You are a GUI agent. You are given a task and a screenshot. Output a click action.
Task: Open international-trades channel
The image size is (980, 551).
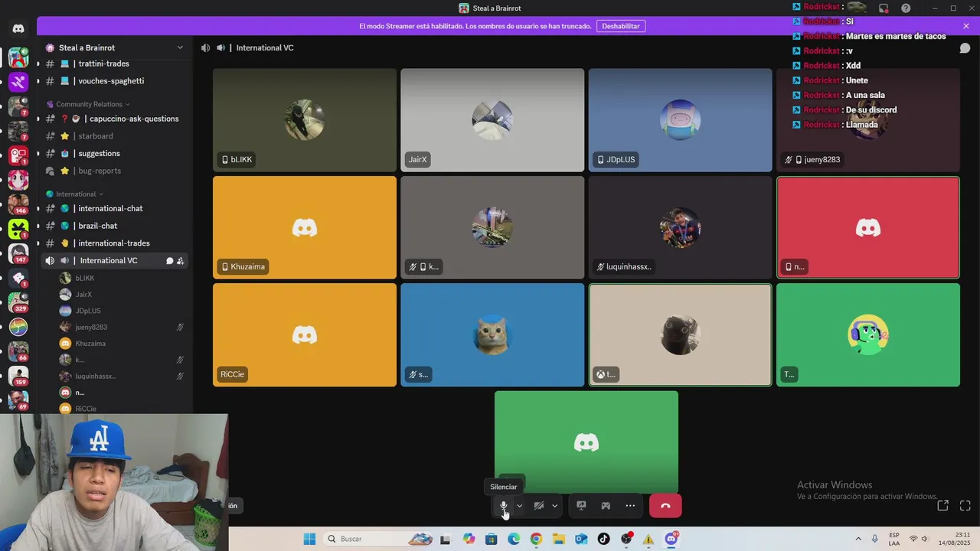(115, 243)
